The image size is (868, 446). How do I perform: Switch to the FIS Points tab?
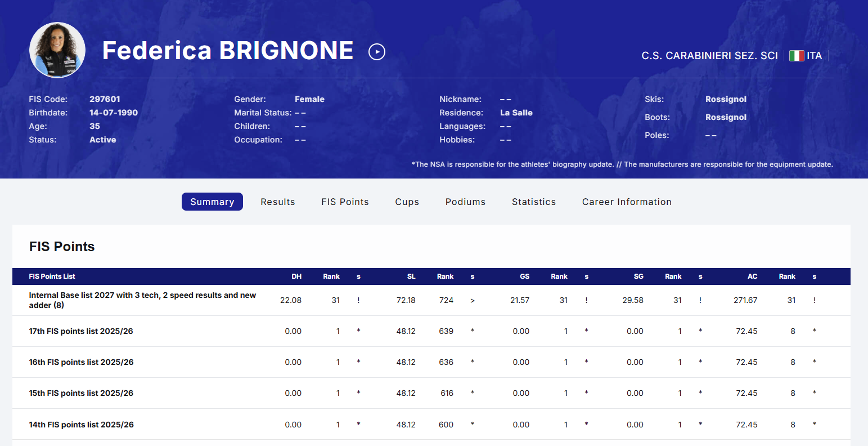(x=345, y=202)
